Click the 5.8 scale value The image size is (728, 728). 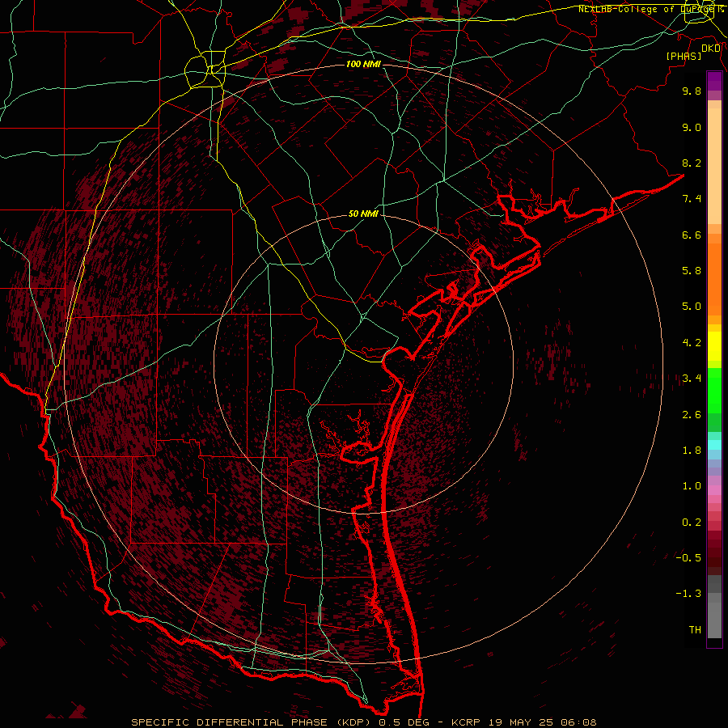point(692,271)
